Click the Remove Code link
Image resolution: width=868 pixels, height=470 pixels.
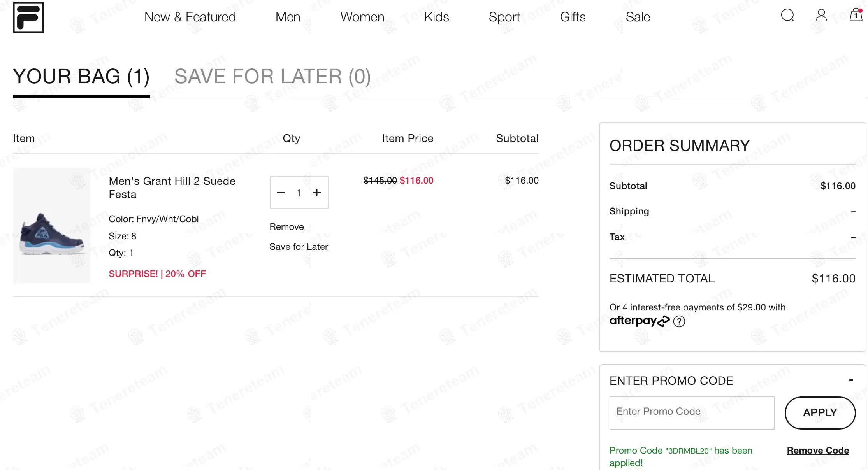[x=818, y=451]
